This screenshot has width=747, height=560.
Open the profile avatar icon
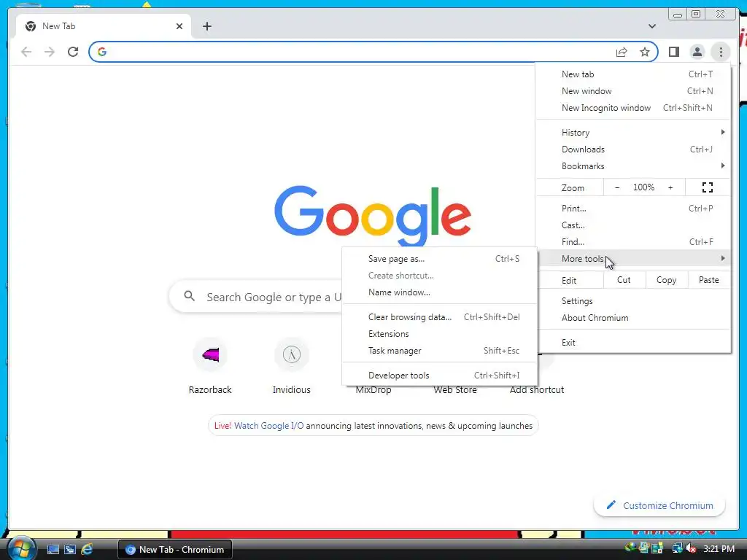697,52
